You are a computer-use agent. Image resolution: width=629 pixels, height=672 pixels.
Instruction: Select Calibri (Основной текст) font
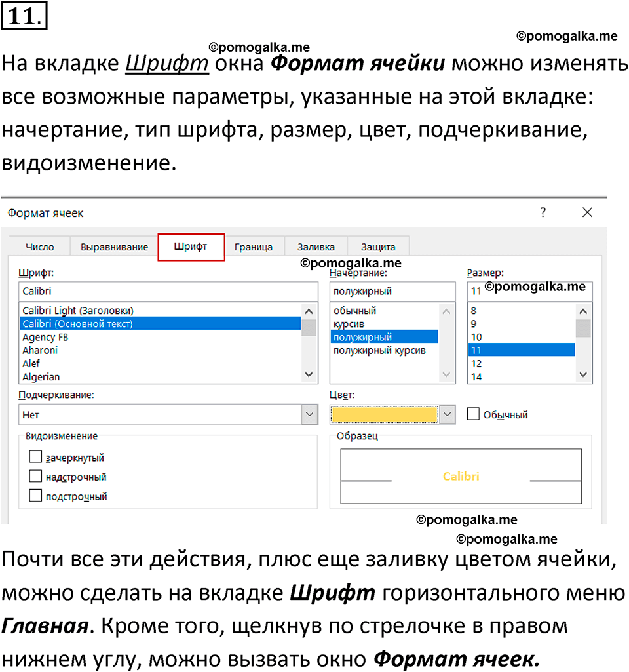(x=160, y=324)
